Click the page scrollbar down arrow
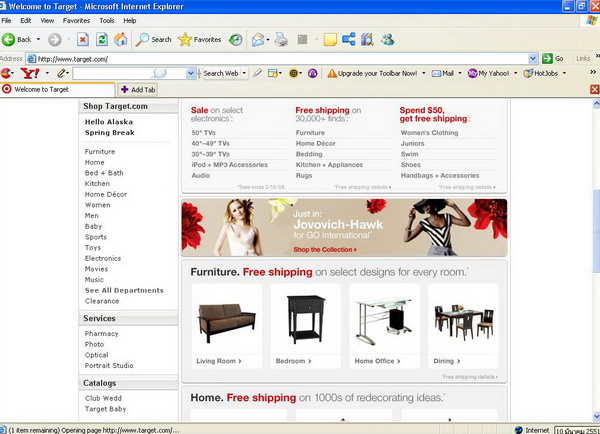This screenshot has width=600, height=434. (596, 416)
